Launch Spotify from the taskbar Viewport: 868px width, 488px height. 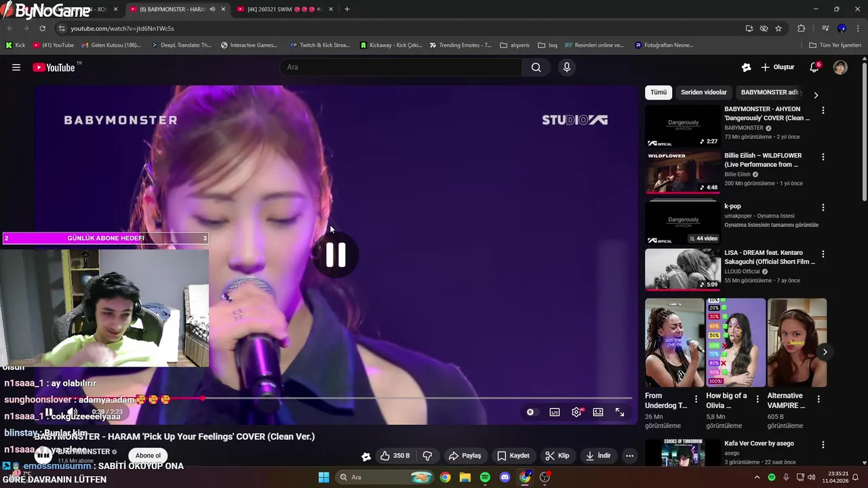pyautogui.click(x=485, y=477)
